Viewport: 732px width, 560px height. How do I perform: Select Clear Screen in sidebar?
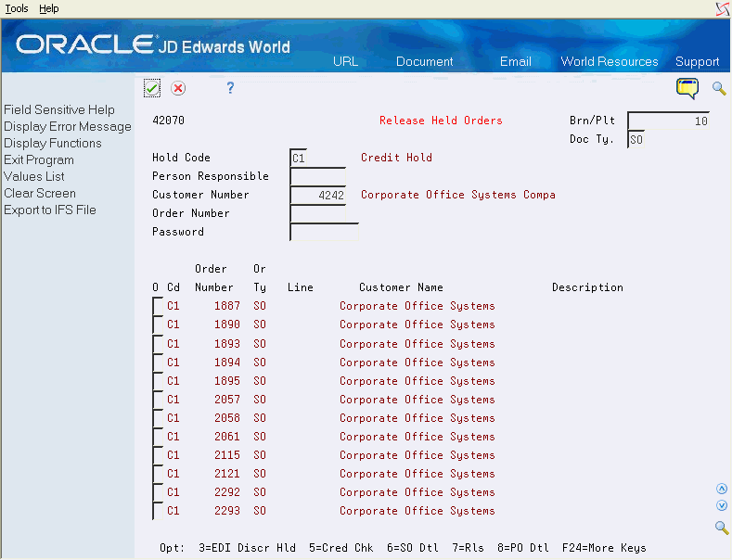tap(40, 193)
